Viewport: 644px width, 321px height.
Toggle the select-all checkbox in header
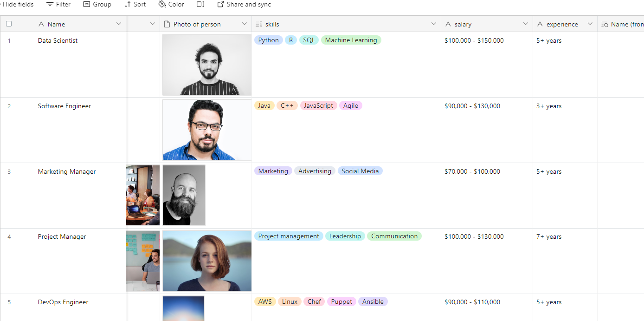click(9, 24)
